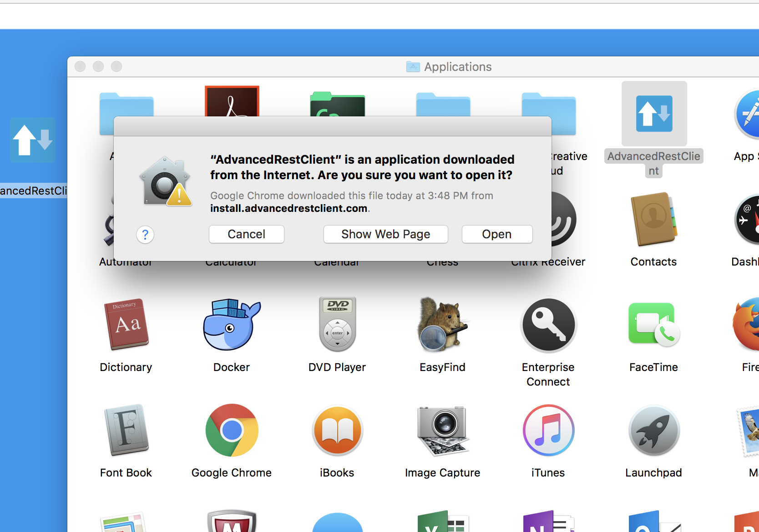Select the EasyFind squirrel icon
Screen dimensions: 759x532
coord(442,325)
